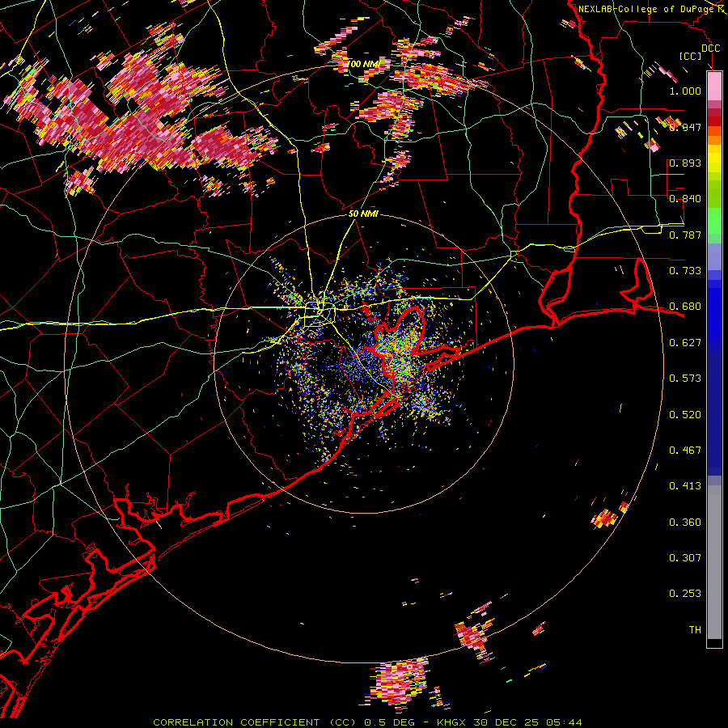Click the 0.5 DEG elevation text
Screen dimensions: 728x728
[x=390, y=722]
